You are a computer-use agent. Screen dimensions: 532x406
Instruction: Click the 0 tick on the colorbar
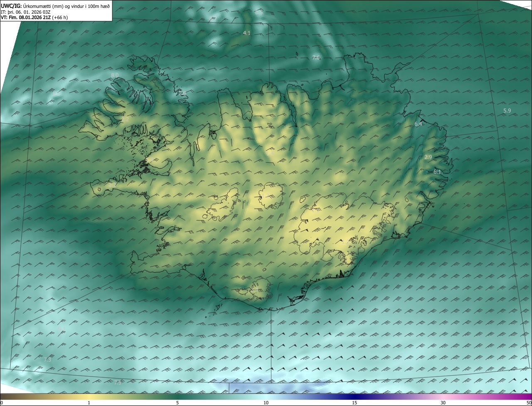click(2, 403)
